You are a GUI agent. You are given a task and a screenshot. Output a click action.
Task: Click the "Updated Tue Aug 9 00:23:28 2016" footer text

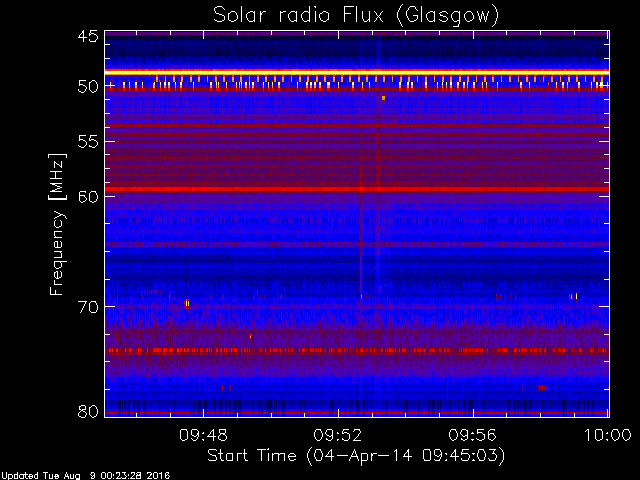click(85, 476)
